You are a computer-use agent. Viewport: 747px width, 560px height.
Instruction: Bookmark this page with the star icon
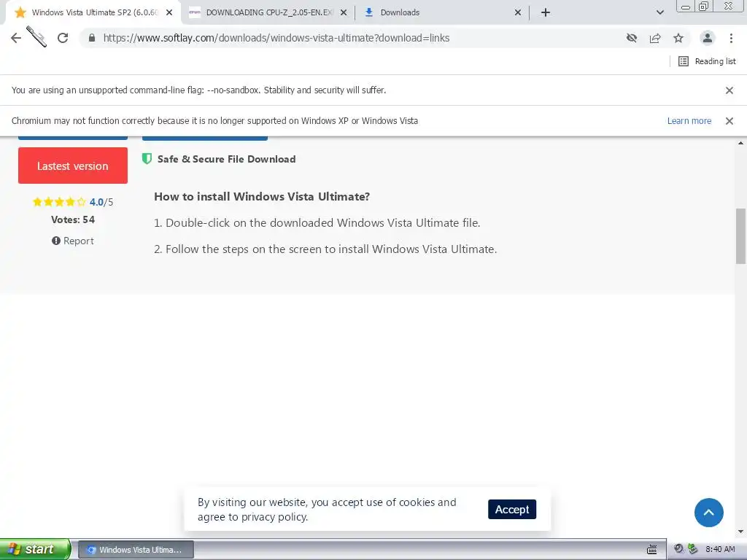[678, 38]
